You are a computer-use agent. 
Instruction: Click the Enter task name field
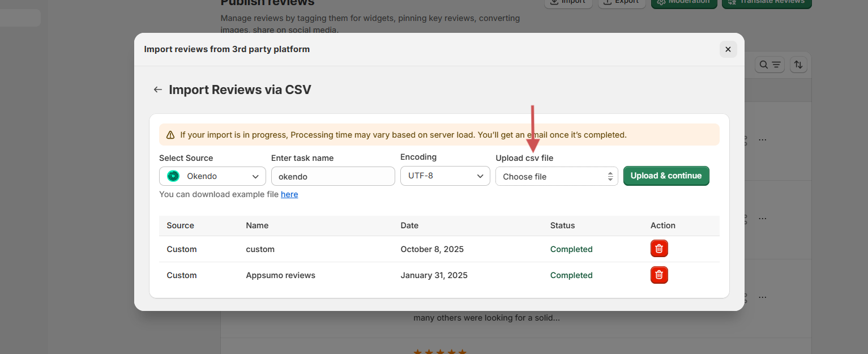[333, 176]
